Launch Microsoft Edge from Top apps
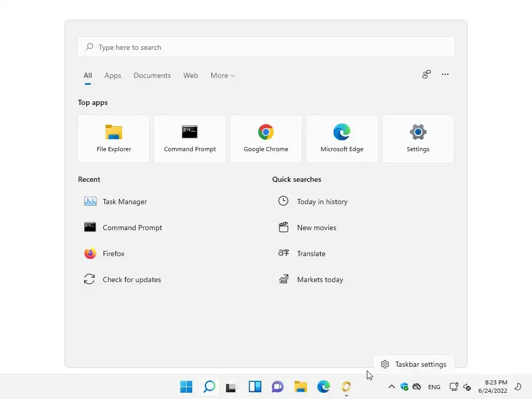 342,139
